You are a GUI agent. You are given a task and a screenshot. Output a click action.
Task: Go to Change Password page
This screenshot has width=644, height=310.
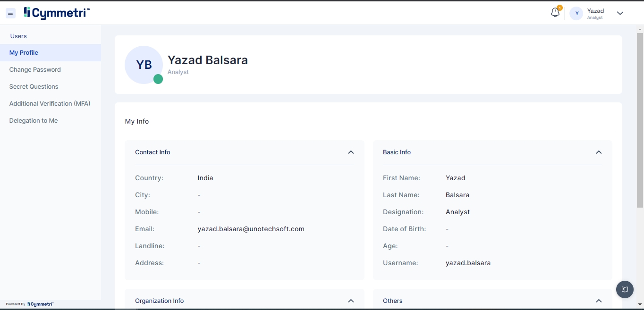(x=35, y=69)
